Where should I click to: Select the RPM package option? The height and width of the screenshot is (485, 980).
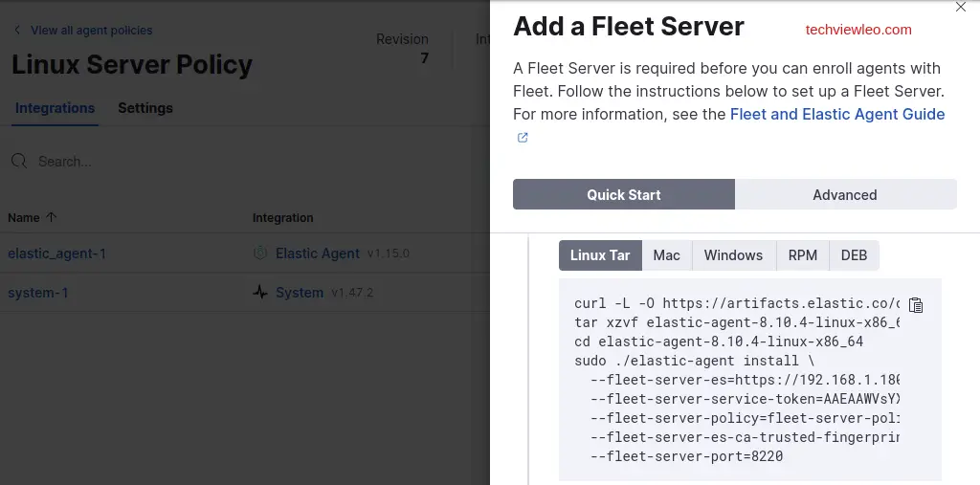pos(803,255)
